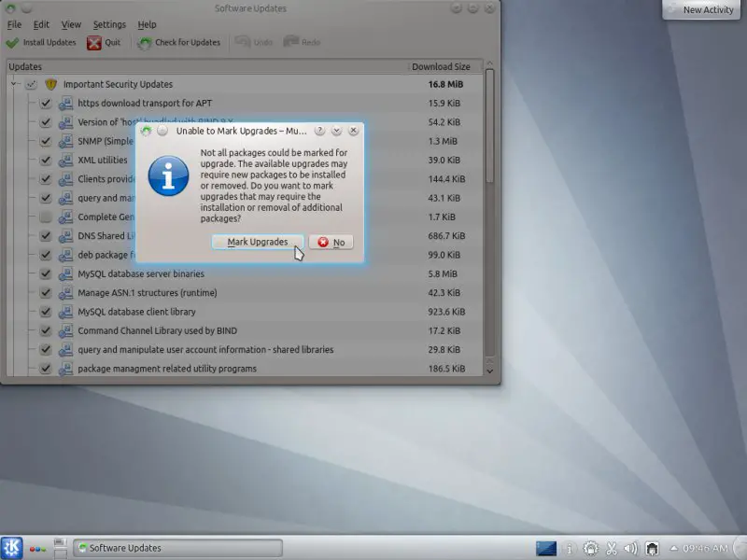The width and height of the screenshot is (747, 560).
Task: Open the KDE application launcher
Action: pyautogui.click(x=11, y=548)
